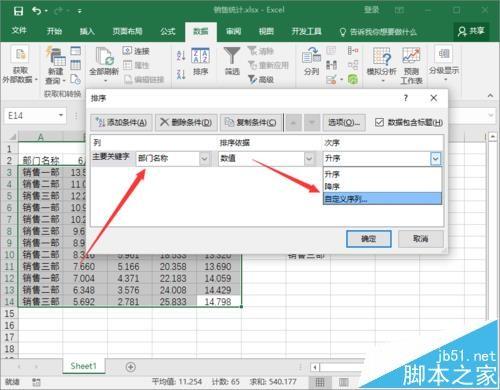The image size is (500, 390).
Task: Click OK (确定) button
Action: [368, 239]
